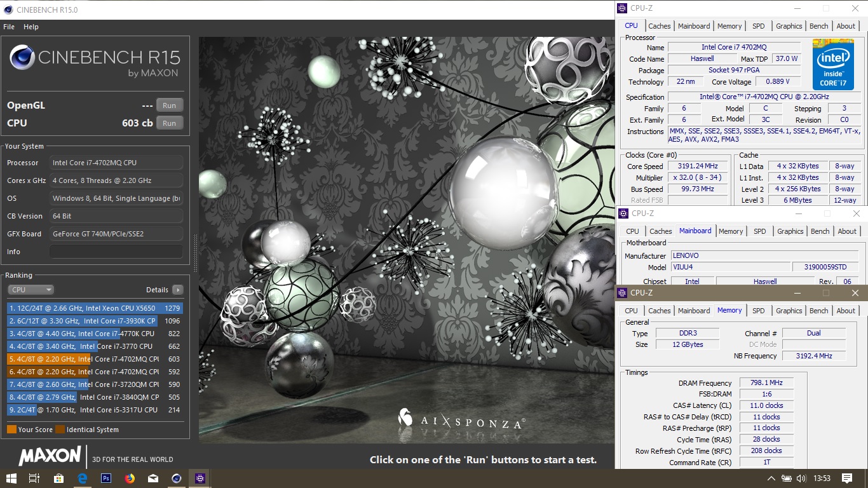Switch to CPU-Z via its taskbar icon
This screenshot has height=488, width=868.
pos(200,478)
